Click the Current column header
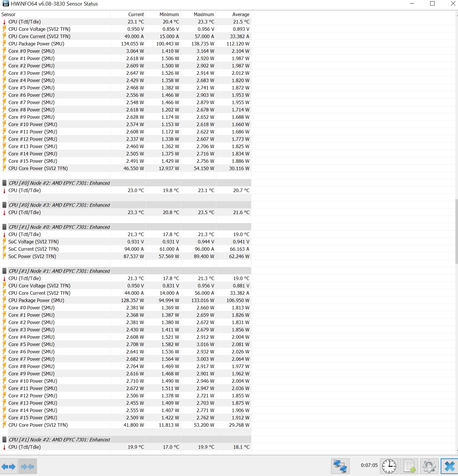The width and height of the screenshot is (458, 476). tap(128, 14)
